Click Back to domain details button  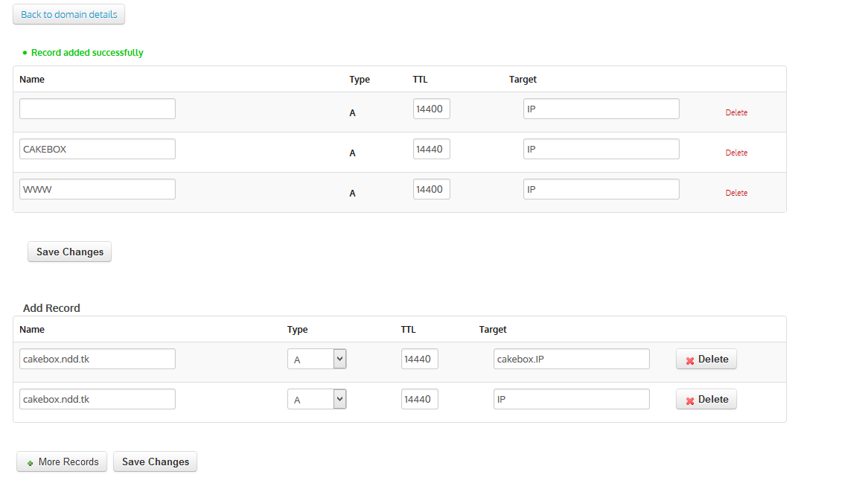(68, 14)
